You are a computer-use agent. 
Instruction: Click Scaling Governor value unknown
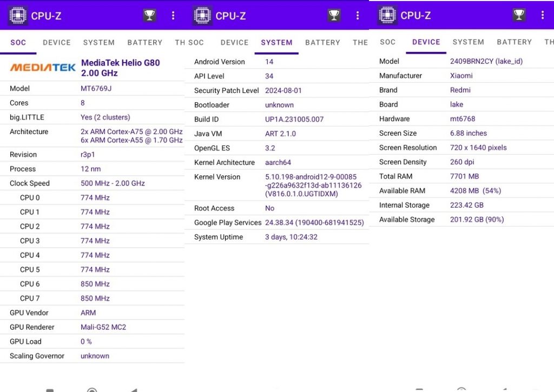95,356
